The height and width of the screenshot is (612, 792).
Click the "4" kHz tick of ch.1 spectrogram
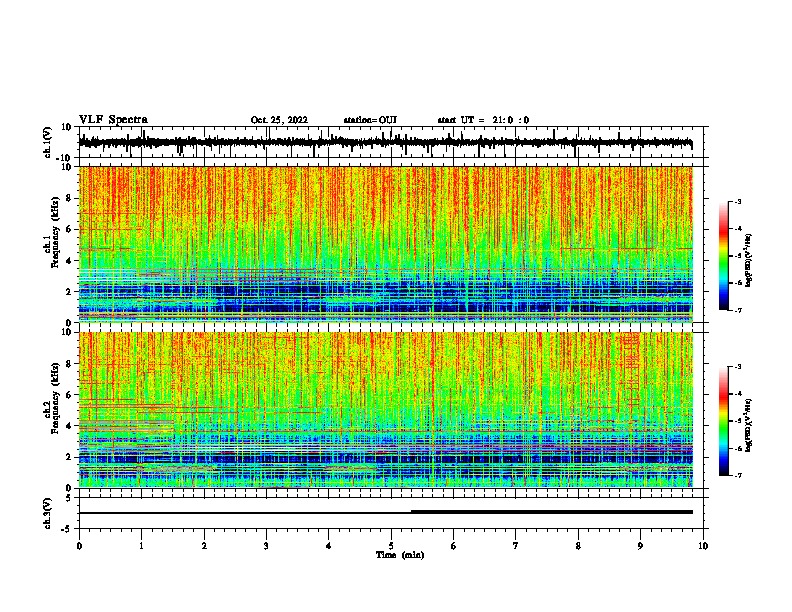pyautogui.click(x=69, y=261)
